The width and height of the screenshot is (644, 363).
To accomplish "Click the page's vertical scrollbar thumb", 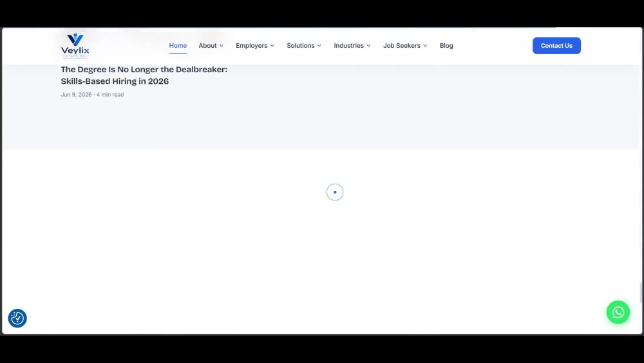I will (641, 293).
